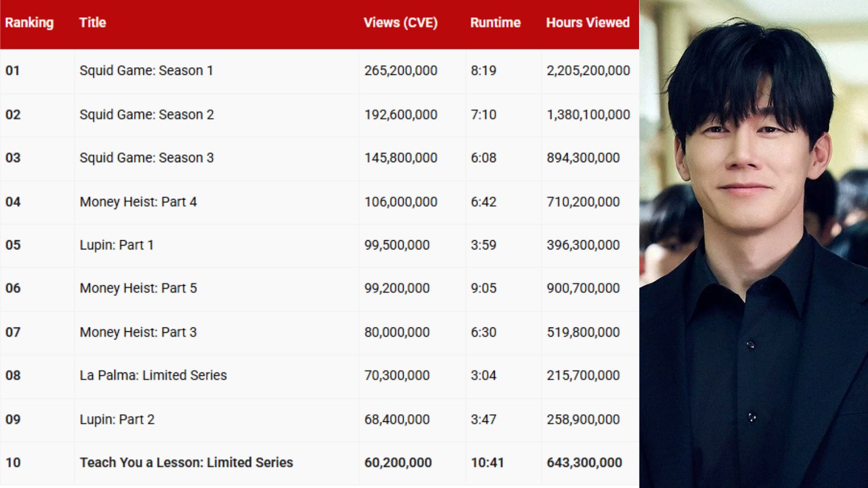Click hours viewed 1,380,100,000
The width and height of the screenshot is (868, 488).
coord(589,115)
